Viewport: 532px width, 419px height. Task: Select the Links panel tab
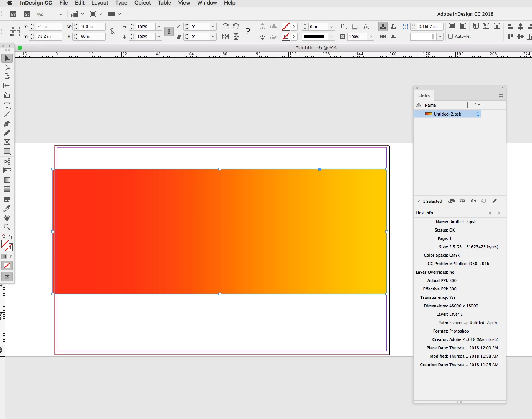point(424,96)
